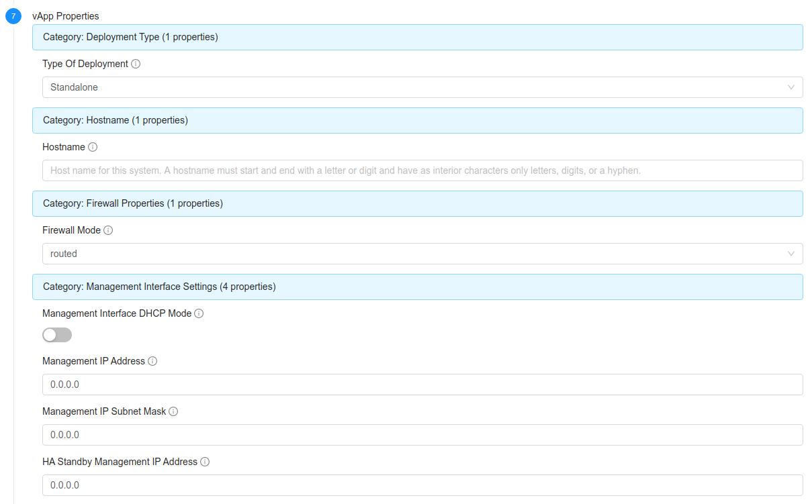Enable the Management Interface DHCP Mode toggle
The image size is (812, 504).
pyautogui.click(x=56, y=334)
